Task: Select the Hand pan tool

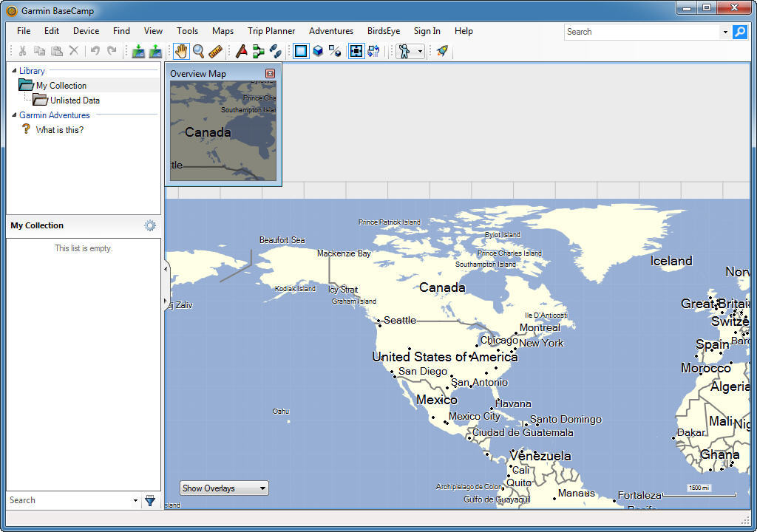Action: click(181, 51)
